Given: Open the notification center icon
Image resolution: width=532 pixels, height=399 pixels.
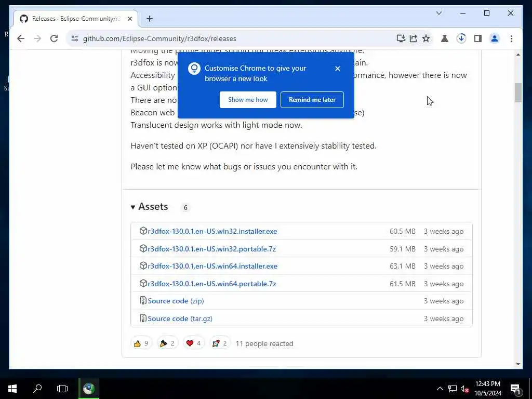Looking at the screenshot, I should coord(515,389).
